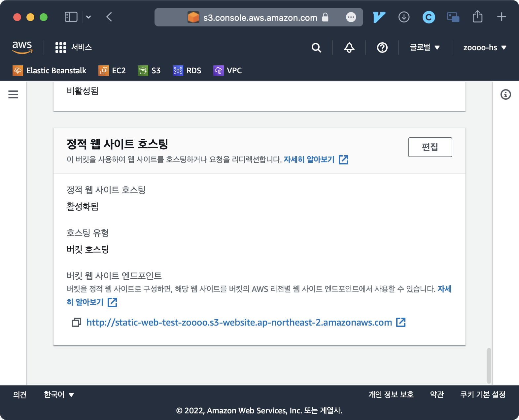Screen dimensions: 519x420
Task: Click the AWS logo home icon
Action: pyautogui.click(x=22, y=47)
